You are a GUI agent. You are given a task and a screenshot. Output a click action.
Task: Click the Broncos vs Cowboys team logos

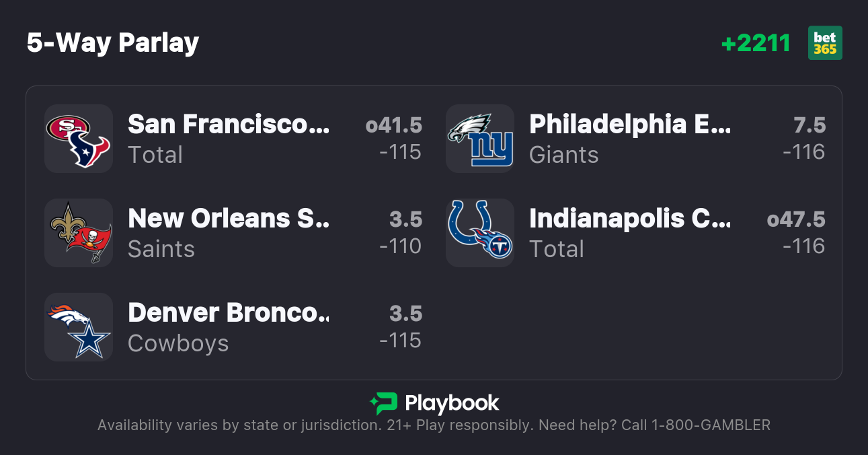79,327
